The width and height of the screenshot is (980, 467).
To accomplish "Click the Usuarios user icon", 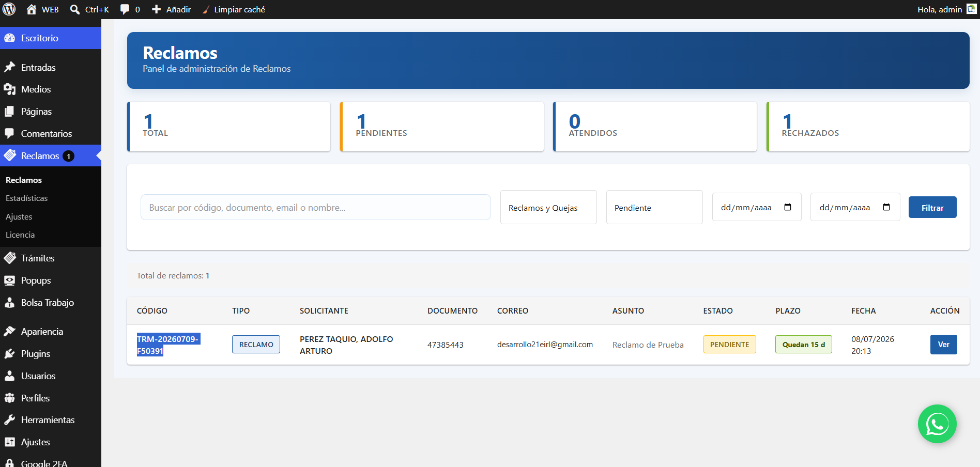I will [10, 376].
